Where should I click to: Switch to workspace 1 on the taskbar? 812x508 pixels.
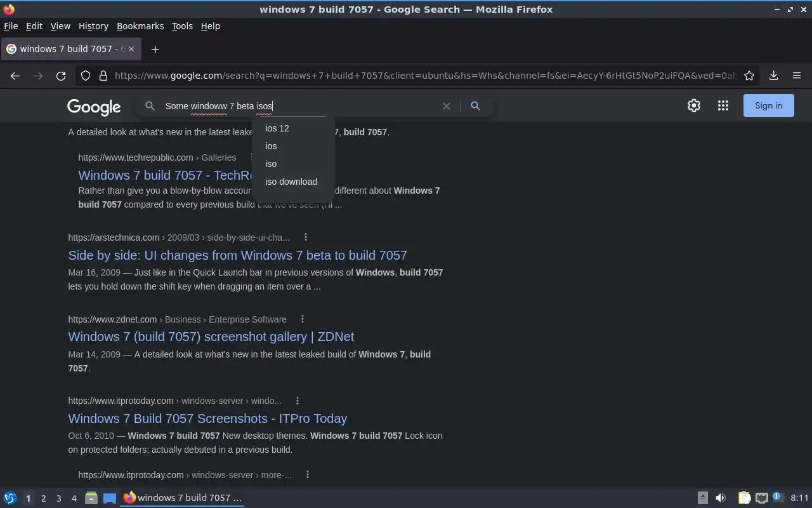(x=28, y=498)
